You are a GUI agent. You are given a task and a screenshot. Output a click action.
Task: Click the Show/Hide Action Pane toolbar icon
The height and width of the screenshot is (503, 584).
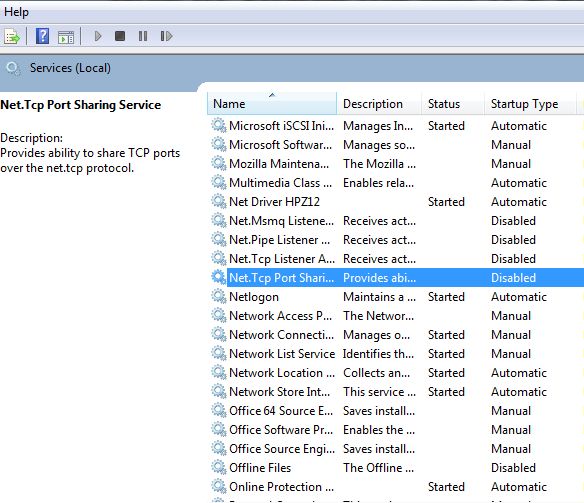pyautogui.click(x=66, y=37)
